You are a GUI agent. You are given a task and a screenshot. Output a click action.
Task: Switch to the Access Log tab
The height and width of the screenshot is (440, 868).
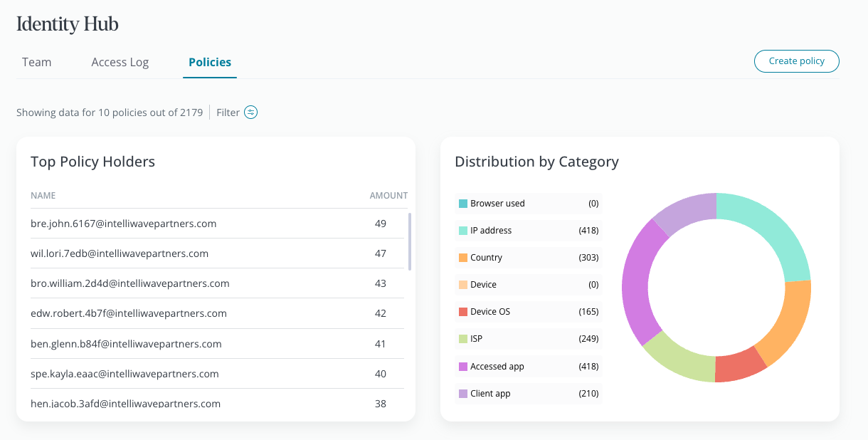coord(120,62)
